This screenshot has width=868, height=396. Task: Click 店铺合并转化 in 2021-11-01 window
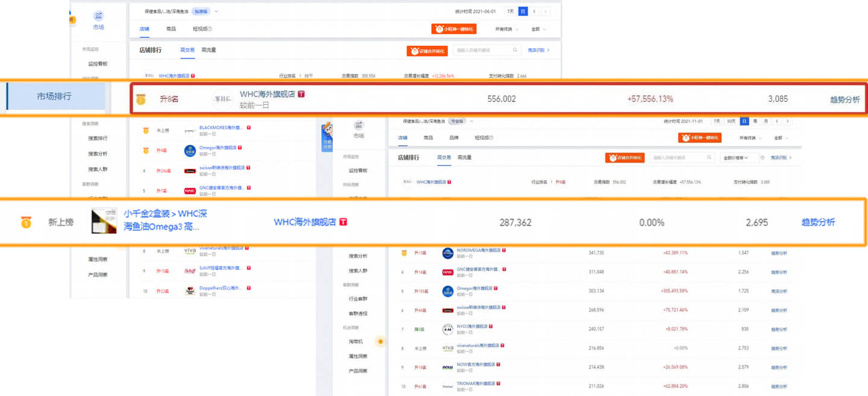624,157
